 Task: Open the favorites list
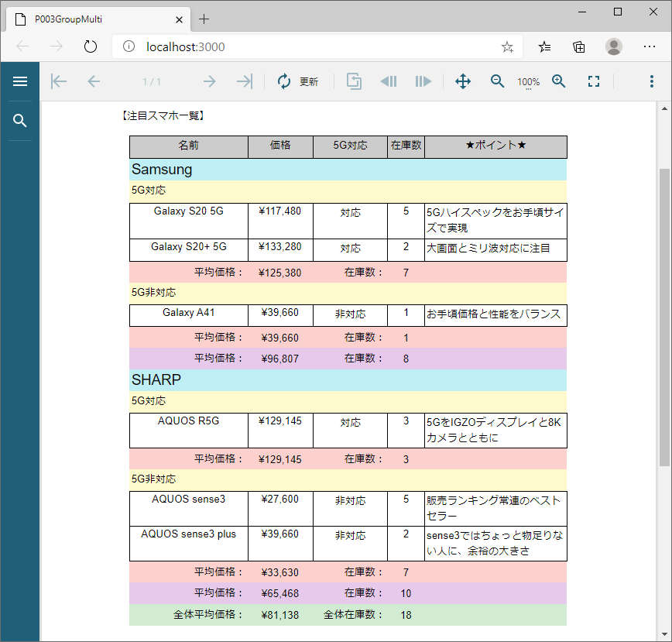[x=545, y=46]
